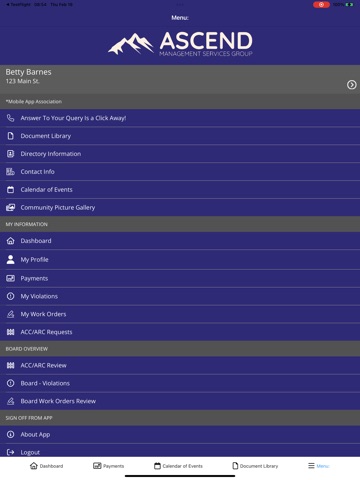Open Document Library from the menu list
360x480 pixels.
point(180,136)
